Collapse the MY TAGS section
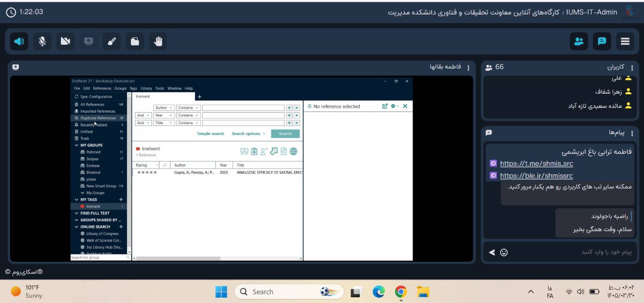This screenshot has height=303, width=644. pyautogui.click(x=77, y=199)
